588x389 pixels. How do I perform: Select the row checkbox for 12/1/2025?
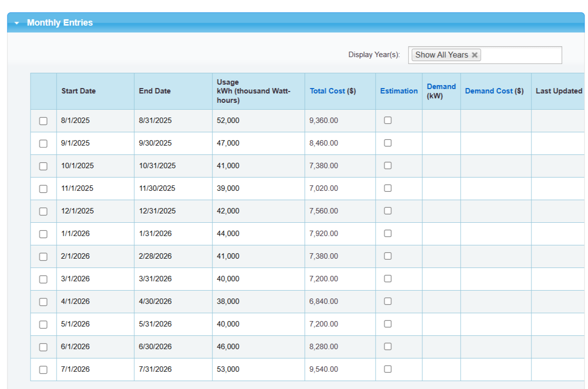(43, 211)
